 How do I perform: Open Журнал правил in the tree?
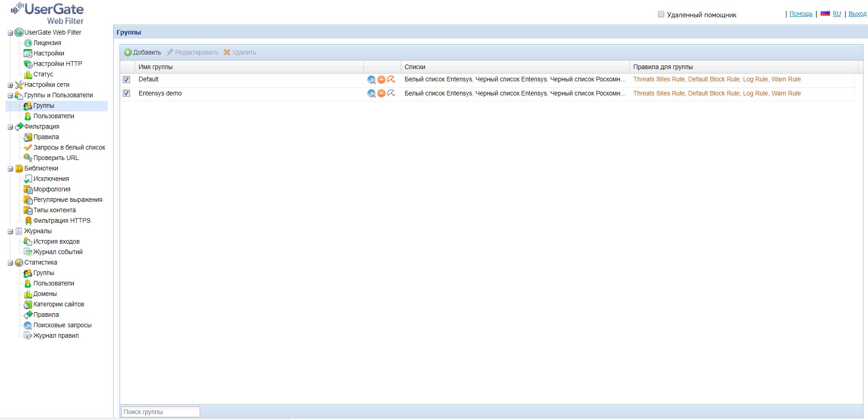(56, 335)
